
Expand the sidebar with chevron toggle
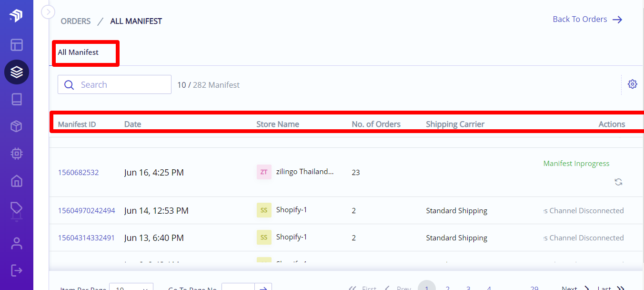tap(48, 12)
